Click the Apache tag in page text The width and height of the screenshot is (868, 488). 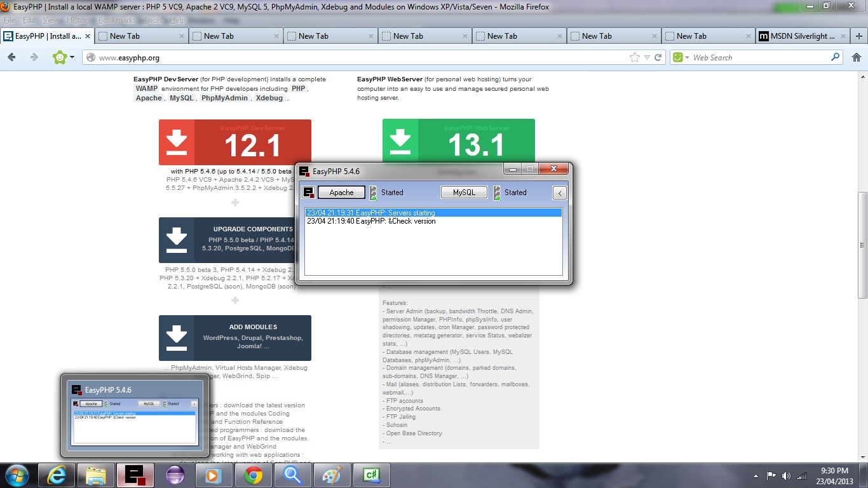pos(149,98)
